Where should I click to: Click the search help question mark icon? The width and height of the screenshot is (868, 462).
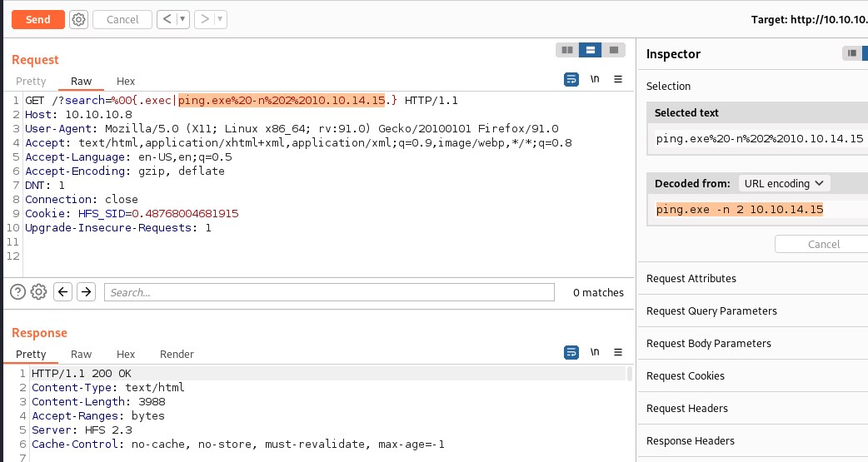coord(17,292)
